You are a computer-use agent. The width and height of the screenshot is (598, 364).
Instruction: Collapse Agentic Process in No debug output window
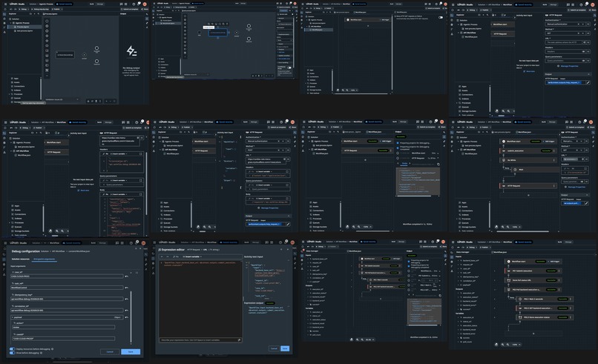[10, 23]
